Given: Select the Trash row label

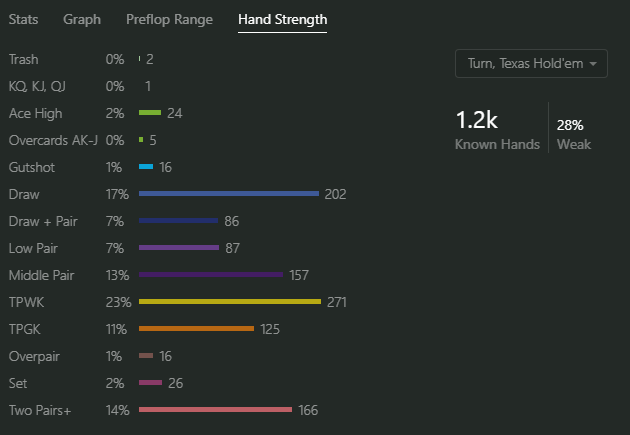Looking at the screenshot, I should (23, 60).
